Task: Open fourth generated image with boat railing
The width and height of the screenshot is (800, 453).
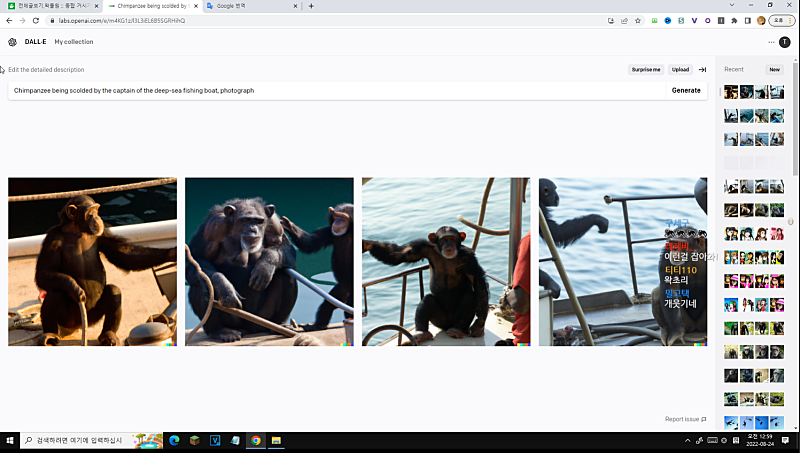Action: (x=623, y=262)
